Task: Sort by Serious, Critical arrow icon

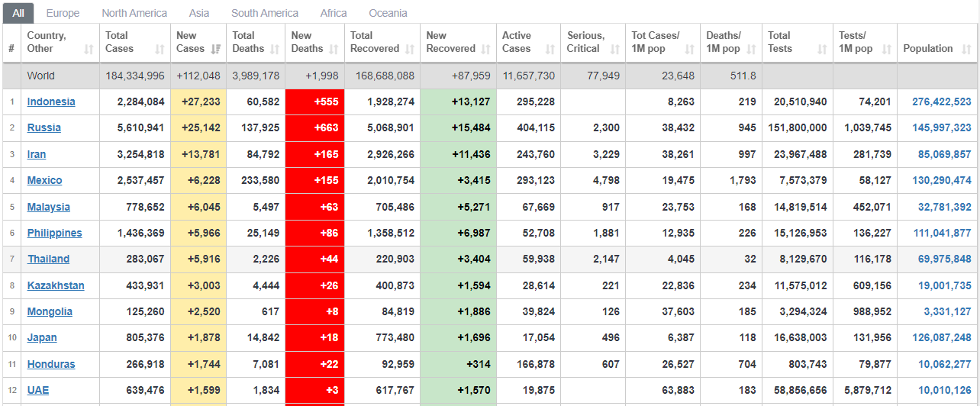Action: (x=615, y=49)
